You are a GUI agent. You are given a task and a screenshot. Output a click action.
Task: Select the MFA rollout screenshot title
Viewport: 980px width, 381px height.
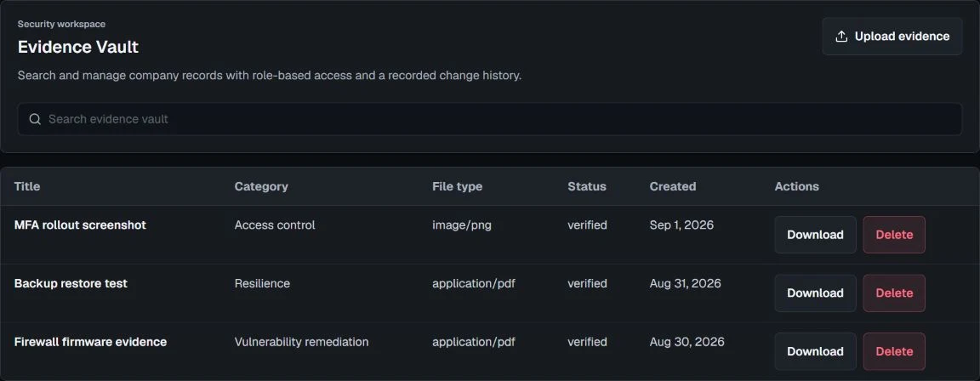(x=80, y=225)
